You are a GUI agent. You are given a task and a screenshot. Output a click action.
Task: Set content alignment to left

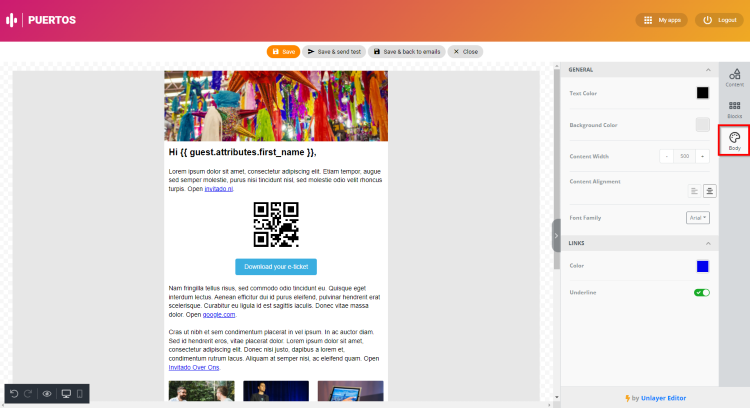[694, 191]
